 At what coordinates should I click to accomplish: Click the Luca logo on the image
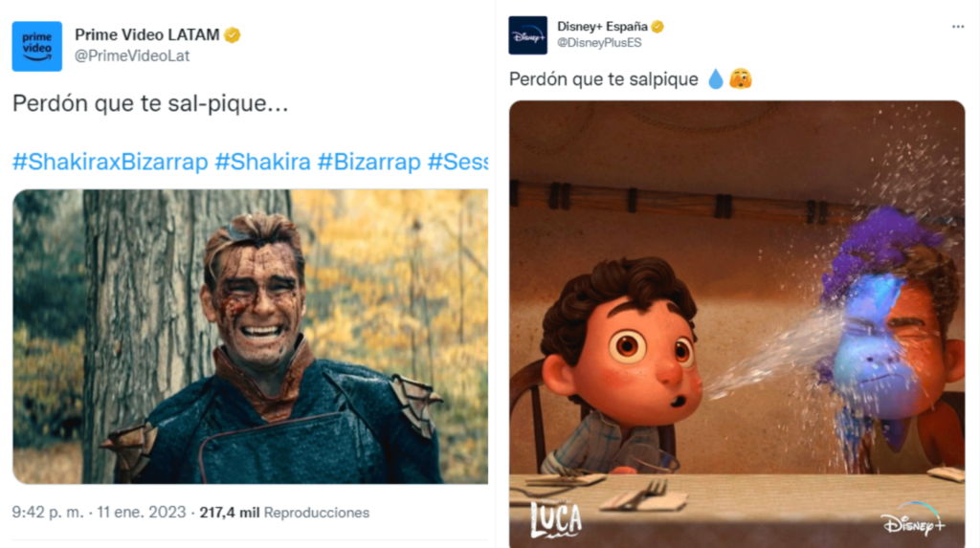click(x=556, y=518)
